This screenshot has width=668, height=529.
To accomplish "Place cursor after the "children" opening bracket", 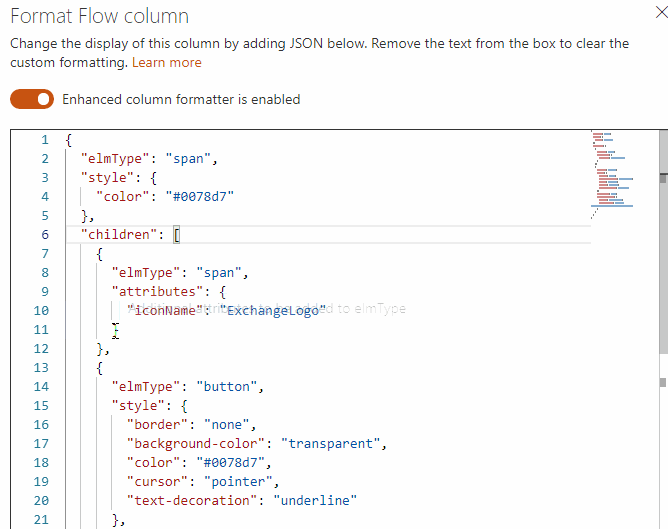I will (181, 235).
